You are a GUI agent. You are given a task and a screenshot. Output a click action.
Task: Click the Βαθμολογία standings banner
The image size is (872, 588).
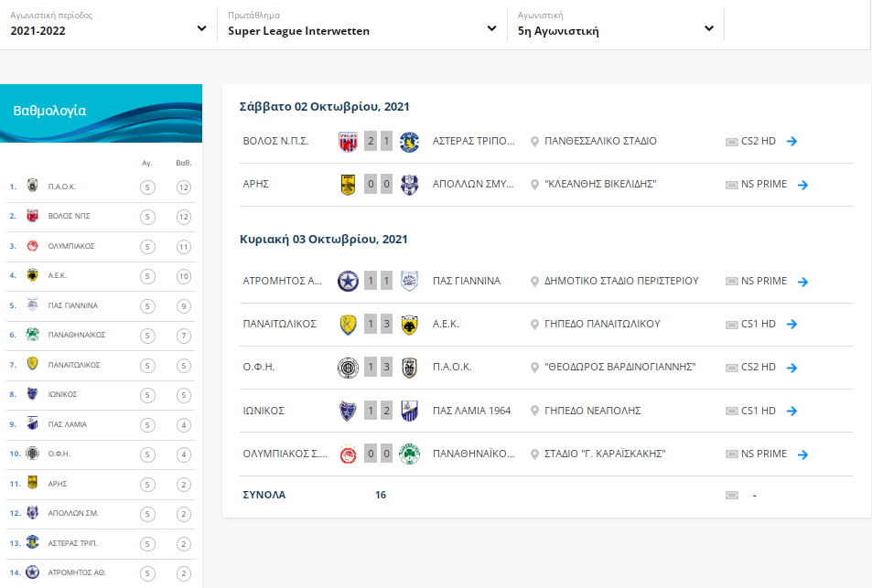click(102, 113)
